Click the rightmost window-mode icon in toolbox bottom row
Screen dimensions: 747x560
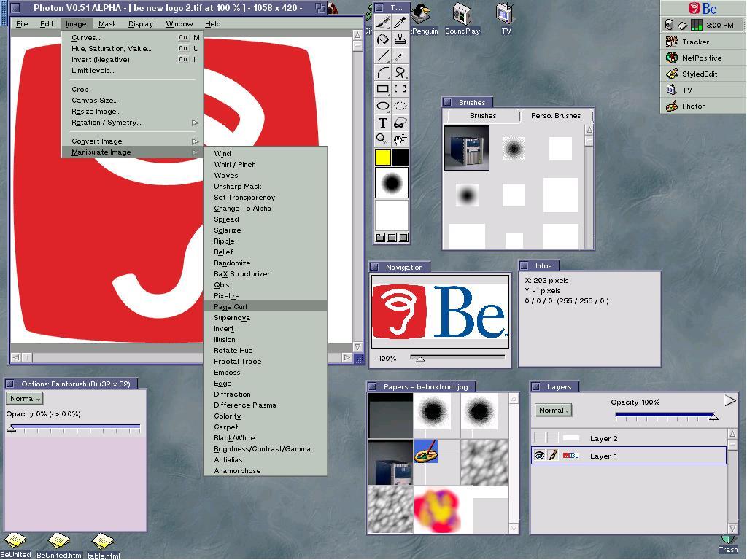pyautogui.click(x=403, y=237)
